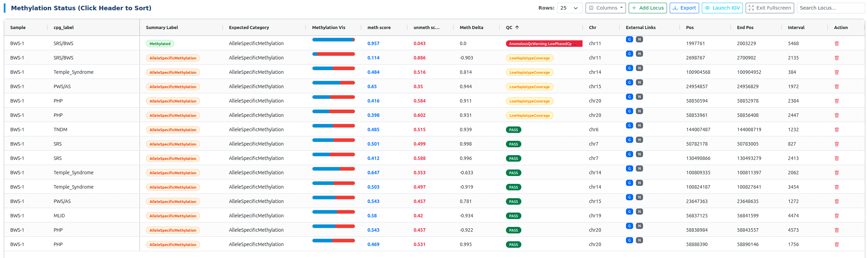Screen dimensions: 868x258
Task: Click the Methylated summary label badge
Action: click(160, 43)
